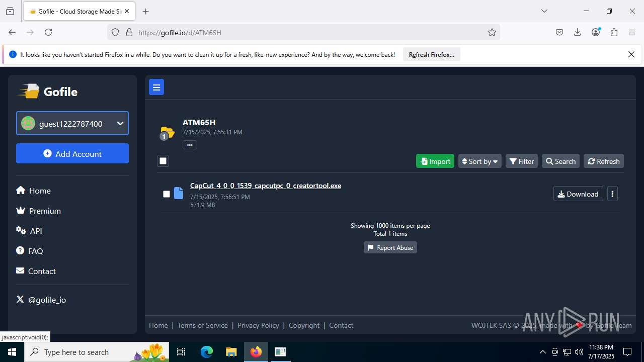The width and height of the screenshot is (644, 362).
Task: Open the @gofile_io X link
Action: [x=41, y=300]
